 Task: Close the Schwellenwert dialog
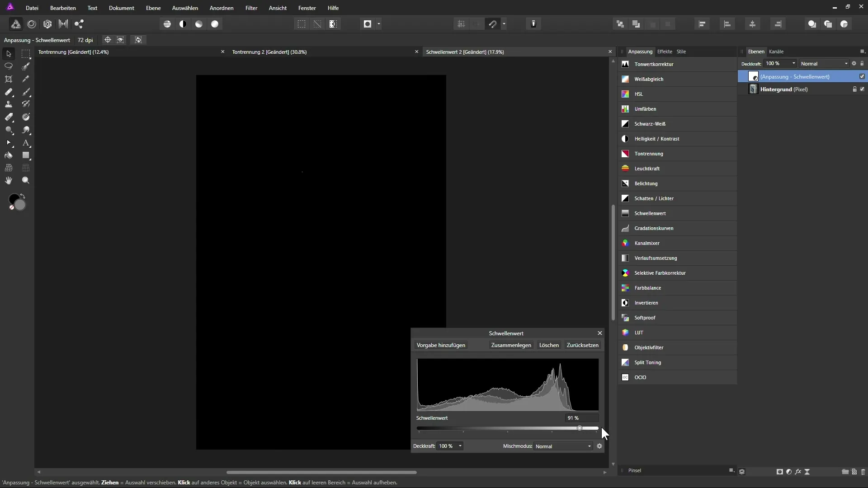(600, 333)
